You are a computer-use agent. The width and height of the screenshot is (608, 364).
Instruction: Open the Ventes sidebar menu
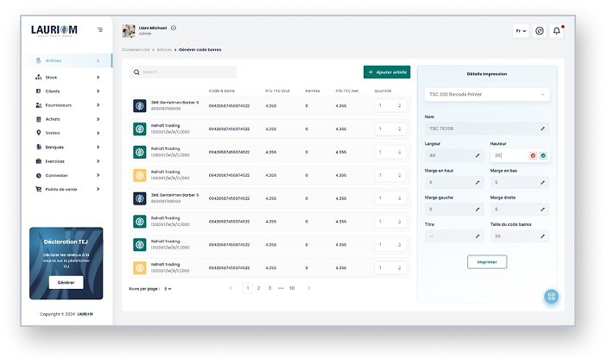[68, 133]
